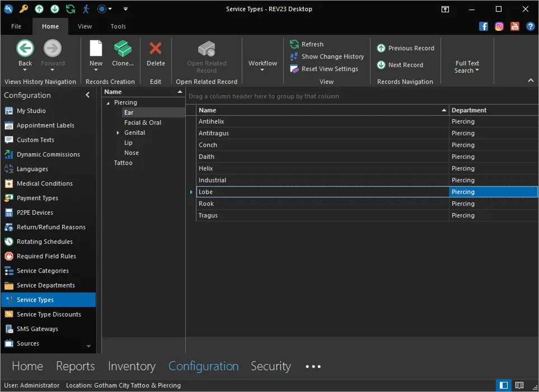Open quick access toolbar customize arrow

125,9
